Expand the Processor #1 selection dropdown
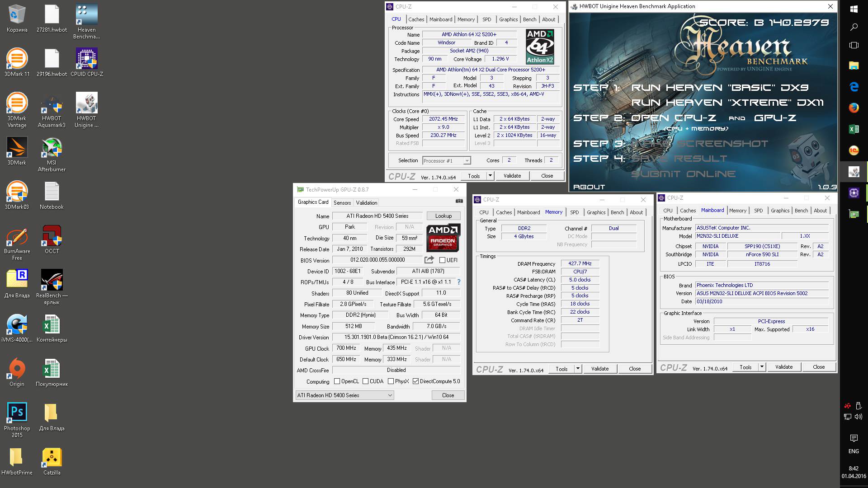The width and height of the screenshot is (868, 488). (467, 161)
